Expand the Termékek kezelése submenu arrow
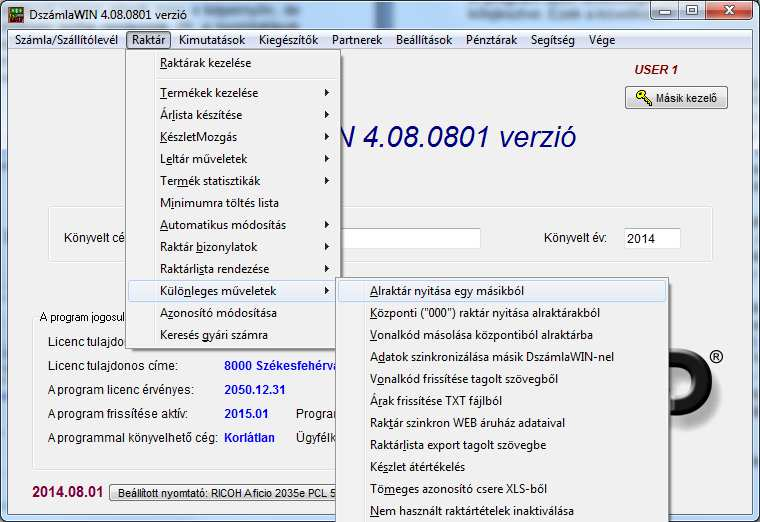Image resolution: width=760 pixels, height=522 pixels. 327,93
